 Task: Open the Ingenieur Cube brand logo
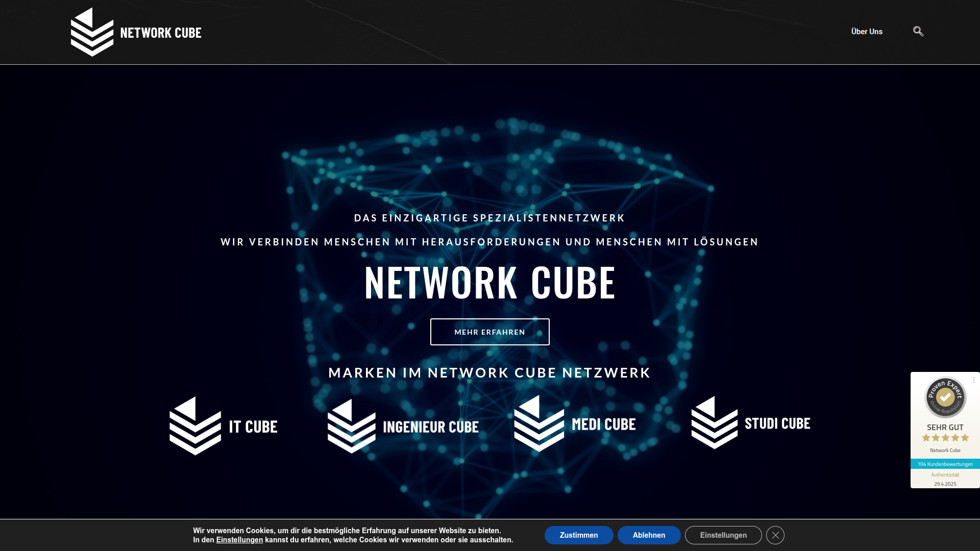(403, 426)
